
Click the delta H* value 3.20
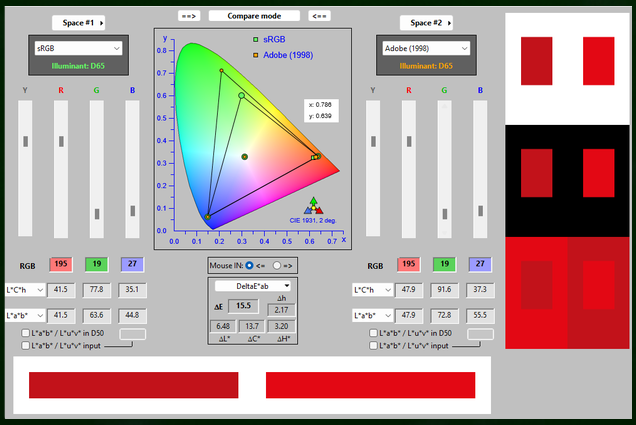point(281,326)
